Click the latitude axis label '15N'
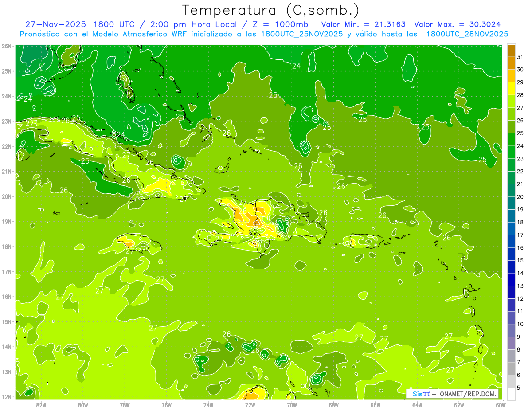This screenshot has width=532, height=411. point(7,322)
